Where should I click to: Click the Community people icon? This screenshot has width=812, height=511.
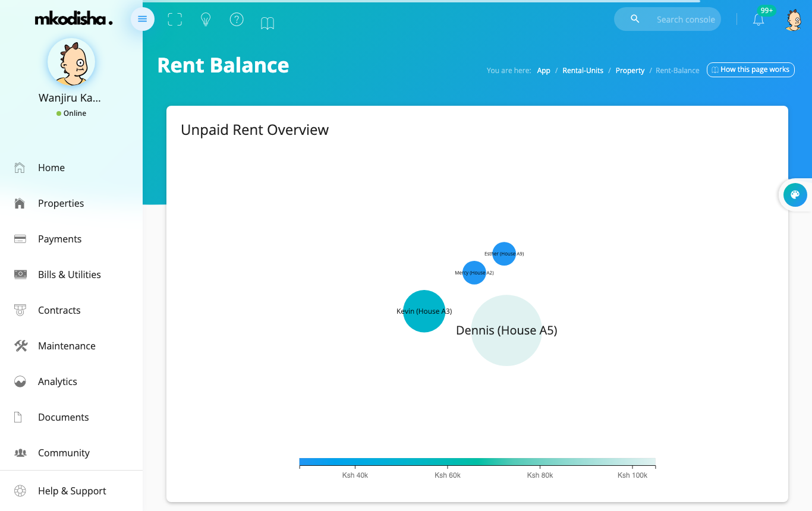click(20, 453)
